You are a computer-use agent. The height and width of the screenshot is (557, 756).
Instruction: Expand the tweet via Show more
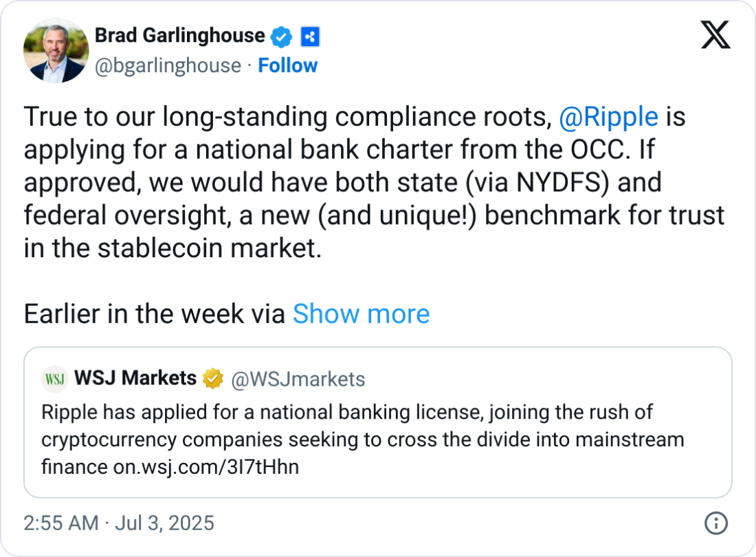pyautogui.click(x=361, y=314)
